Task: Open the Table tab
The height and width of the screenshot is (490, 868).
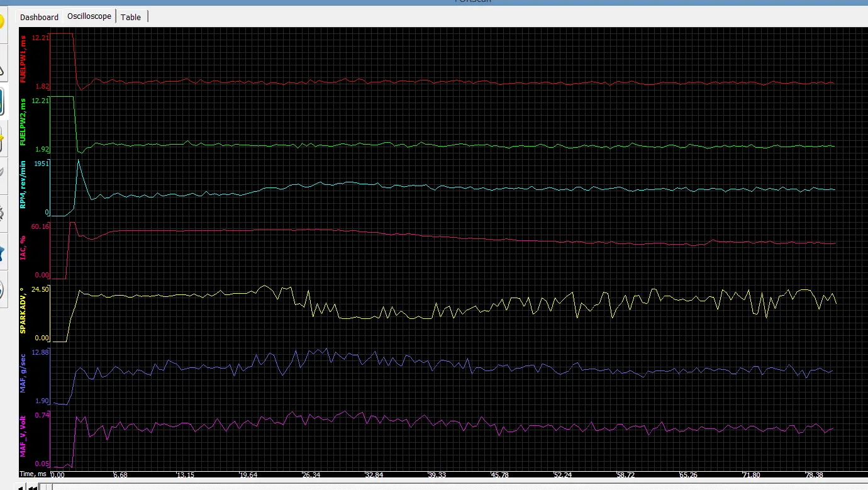Action: click(x=131, y=17)
